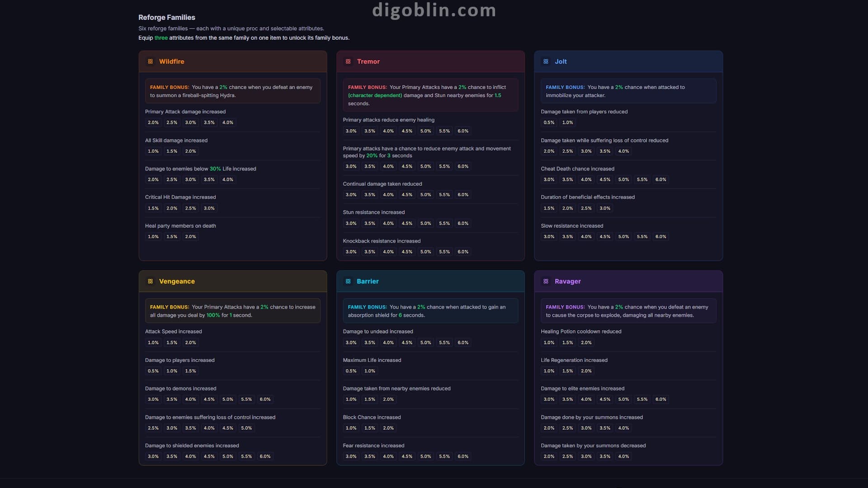Select 4.5% for Damage to demons increased
Viewport: 868px width, 488px height.
coord(209,399)
